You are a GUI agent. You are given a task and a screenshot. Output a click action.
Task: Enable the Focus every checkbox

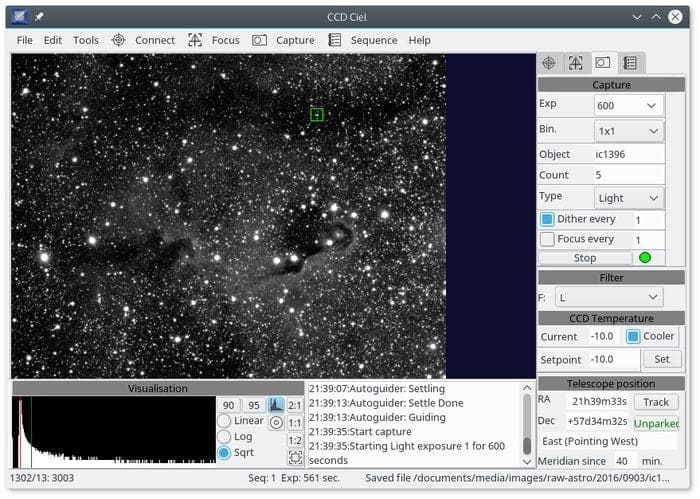point(547,239)
